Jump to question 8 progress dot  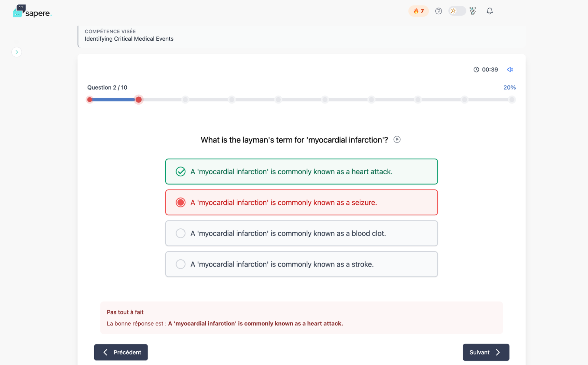[x=418, y=100]
